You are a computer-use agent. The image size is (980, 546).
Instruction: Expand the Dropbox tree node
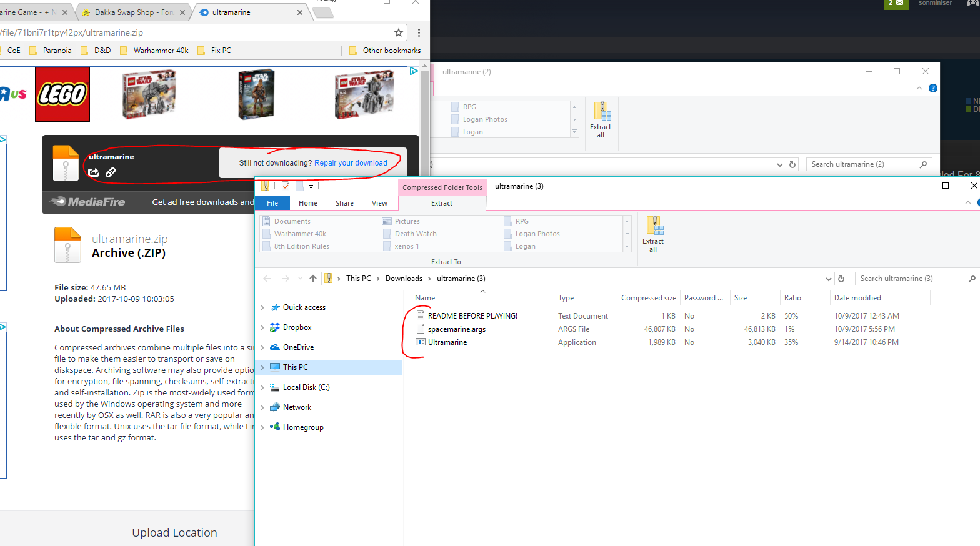click(x=262, y=327)
